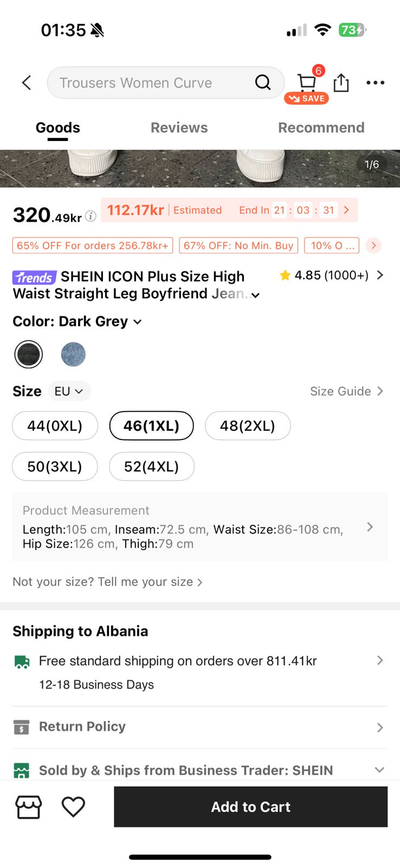Open the Size Guide link

pos(346,391)
